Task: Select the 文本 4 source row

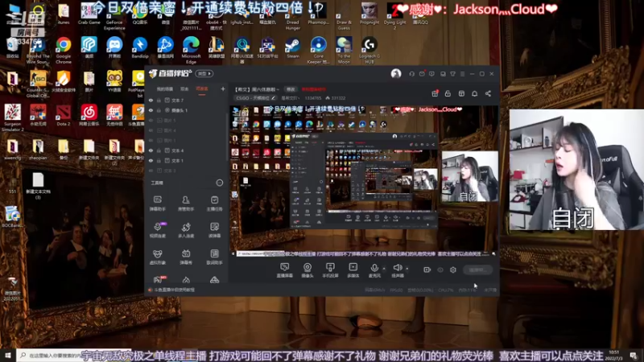Action: [187, 150]
